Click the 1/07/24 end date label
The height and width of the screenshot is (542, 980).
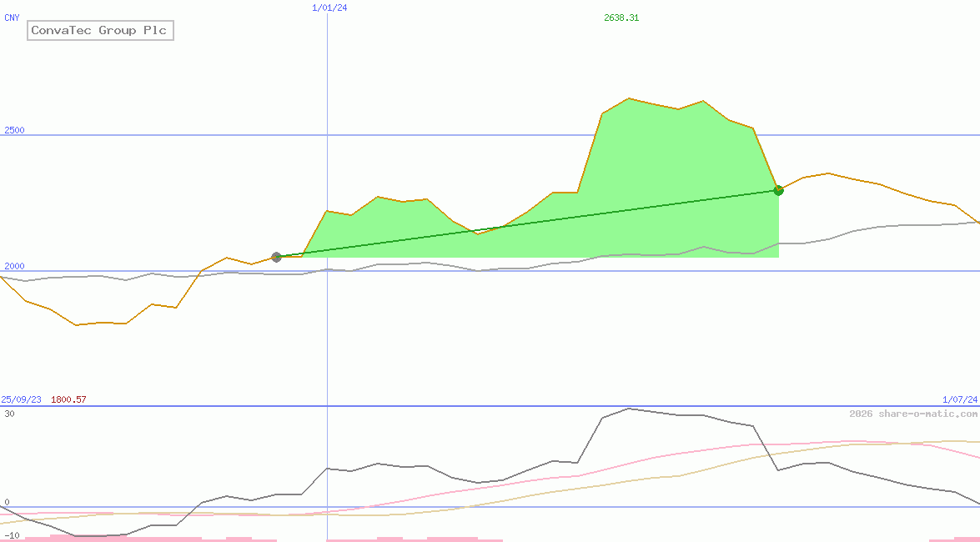coord(960,399)
